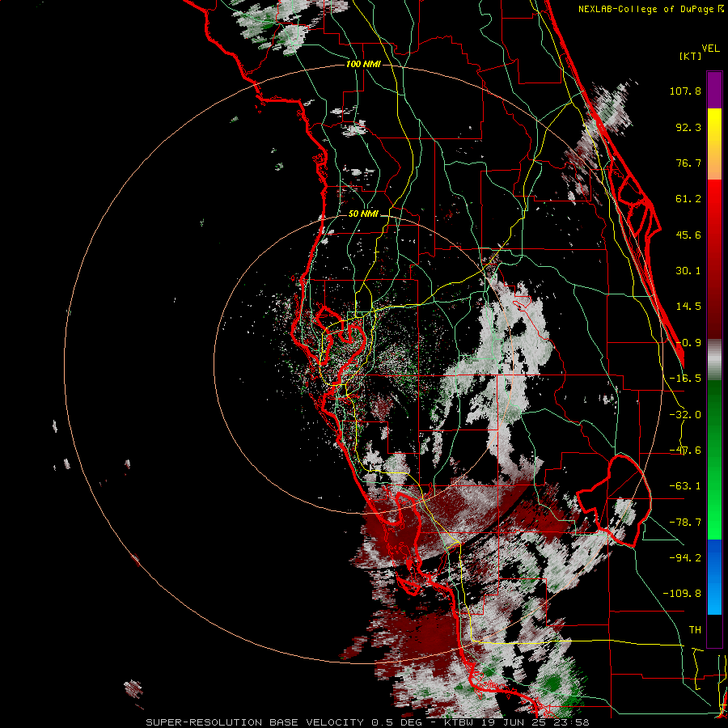728x728 pixels.
Task: Click the 50 NMI range ring label
Action: (x=363, y=214)
